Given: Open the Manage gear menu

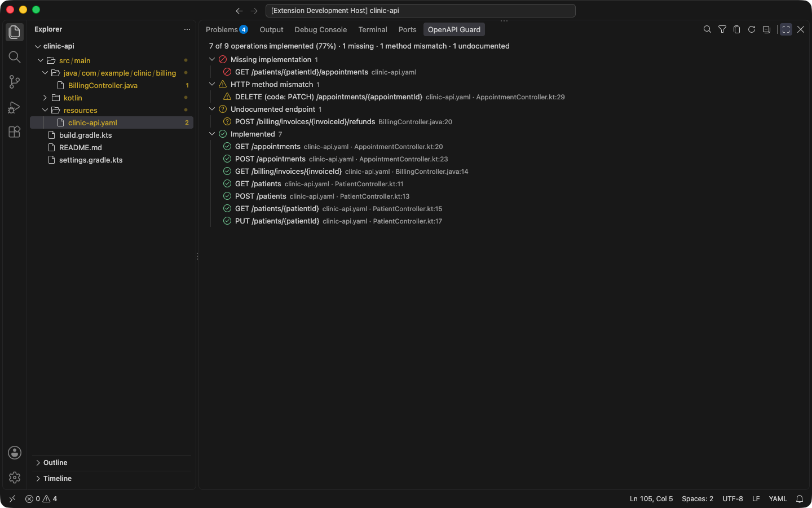Looking at the screenshot, I should pos(15,478).
